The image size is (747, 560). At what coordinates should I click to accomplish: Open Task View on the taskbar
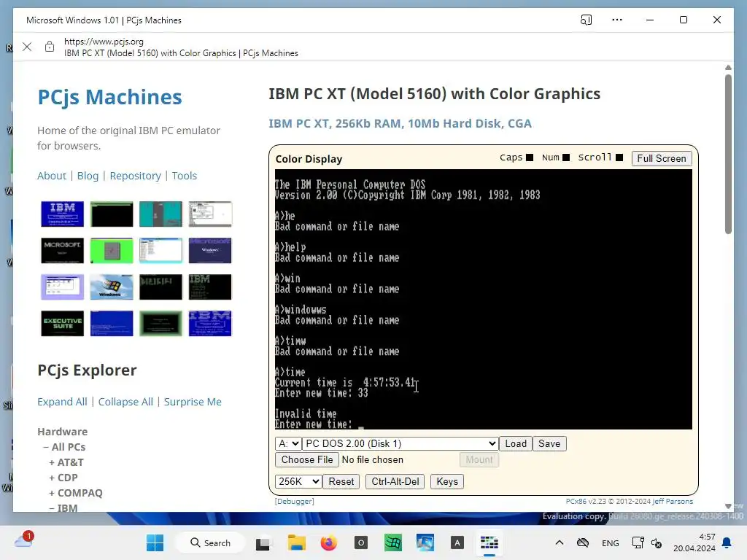click(x=263, y=543)
